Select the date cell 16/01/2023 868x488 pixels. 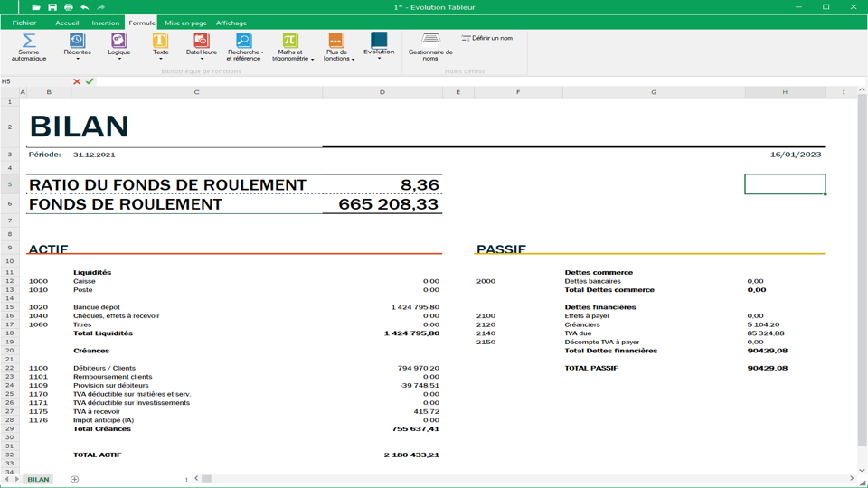pos(796,155)
